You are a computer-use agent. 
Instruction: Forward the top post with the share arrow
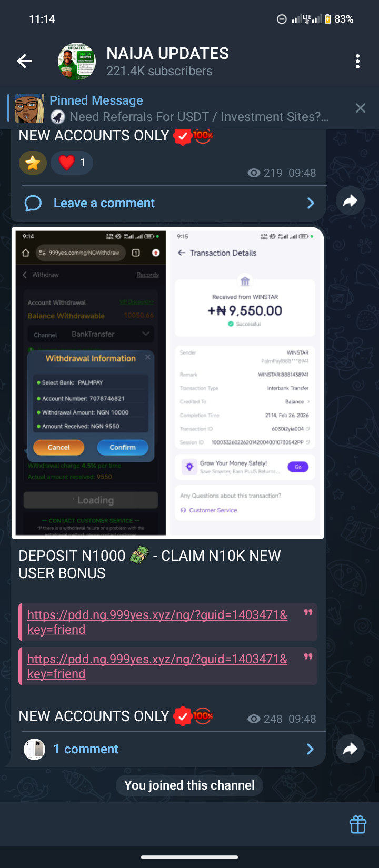(x=350, y=200)
